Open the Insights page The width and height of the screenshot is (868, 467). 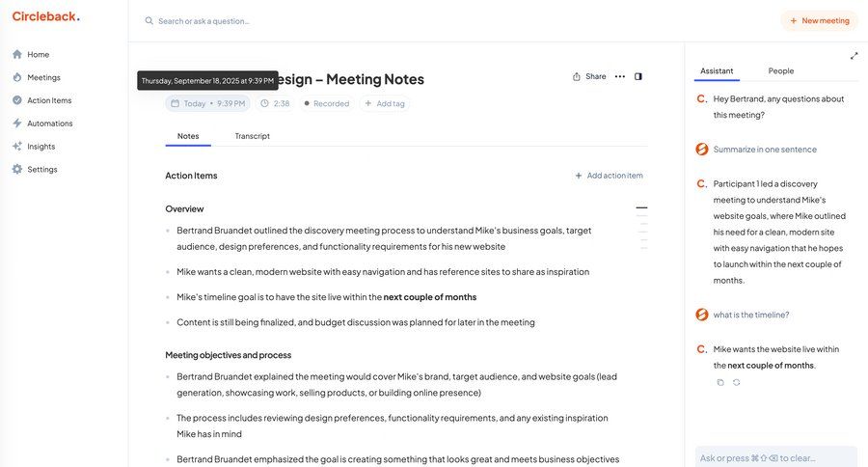pyautogui.click(x=41, y=147)
